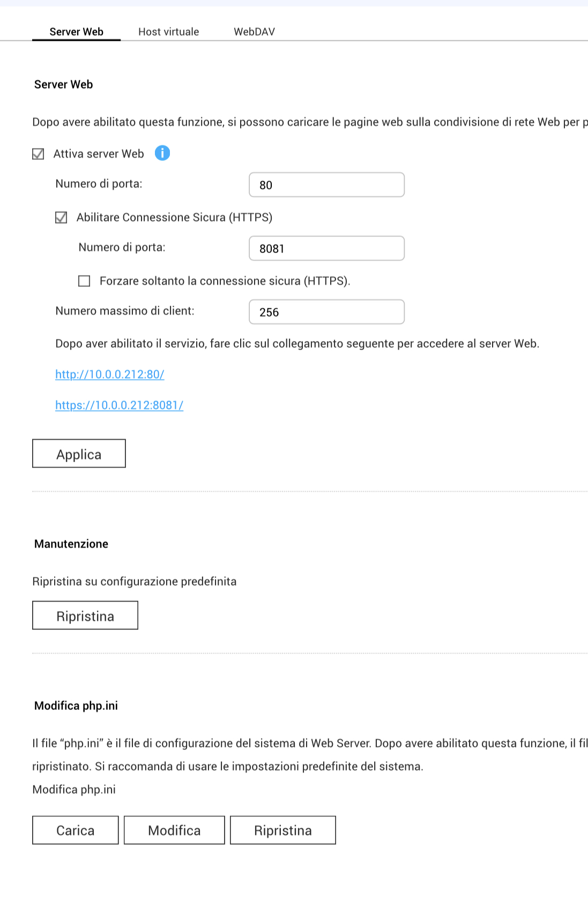Viewport: 588px width, 913px height.
Task: Switch to the Host virtuale tab
Action: tap(168, 32)
